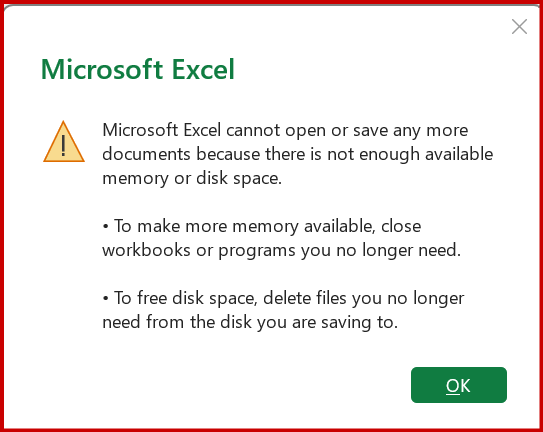Close the Microsoft Excel dialog with the X
This screenshot has height=432, width=543.
click(x=519, y=27)
